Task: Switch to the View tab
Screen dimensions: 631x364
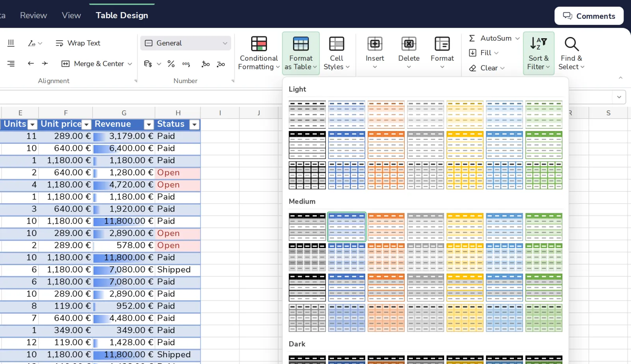Action: [x=71, y=15]
